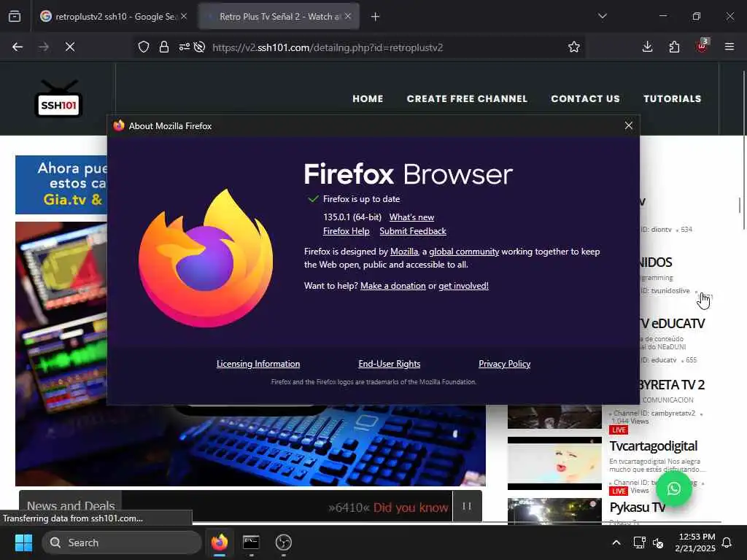747x560 pixels.
Task: Open CREATE FREE CHANNEL menu item
Action: (467, 98)
